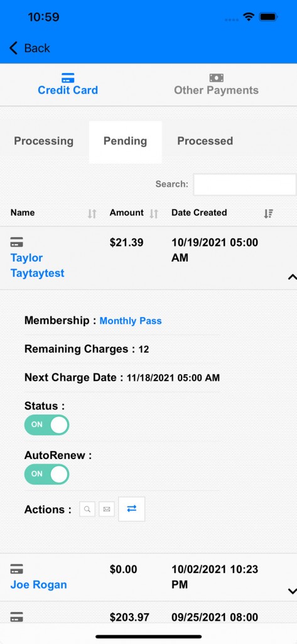This screenshot has height=644, width=297.
Task: Tap the envelope email action icon
Action: 107,509
